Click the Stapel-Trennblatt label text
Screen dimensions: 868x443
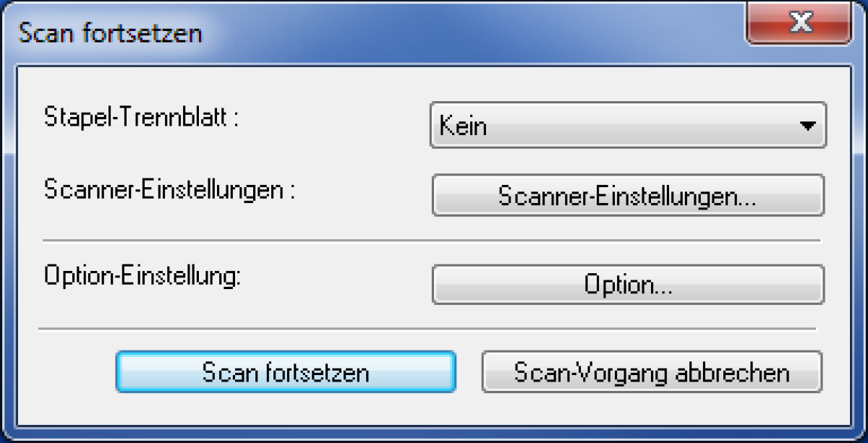point(141,116)
